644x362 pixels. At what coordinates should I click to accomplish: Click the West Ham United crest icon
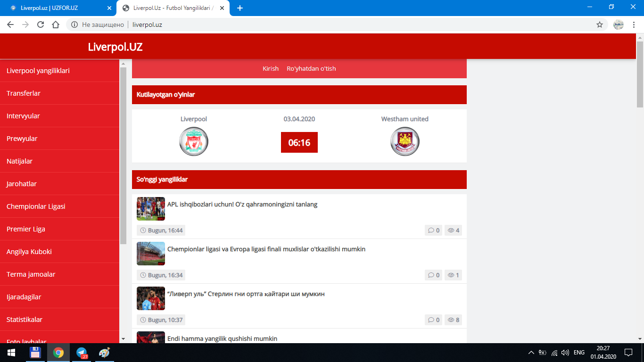click(x=405, y=141)
